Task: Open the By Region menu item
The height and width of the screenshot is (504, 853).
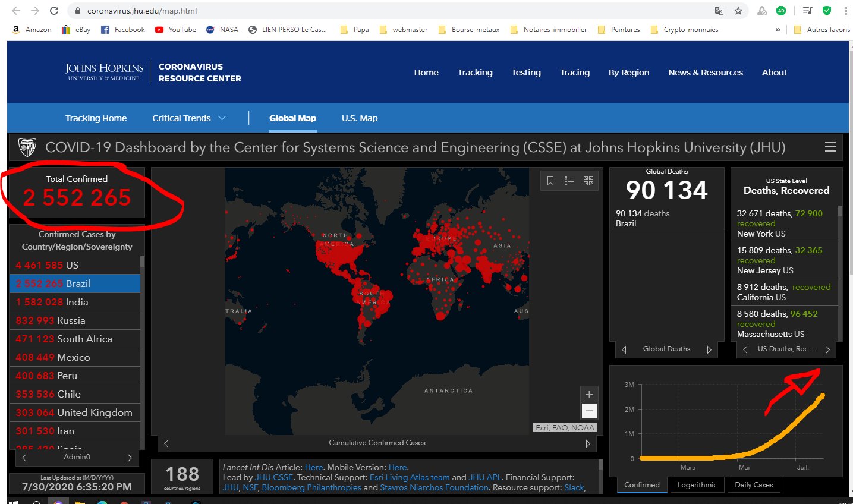Action: tap(629, 73)
